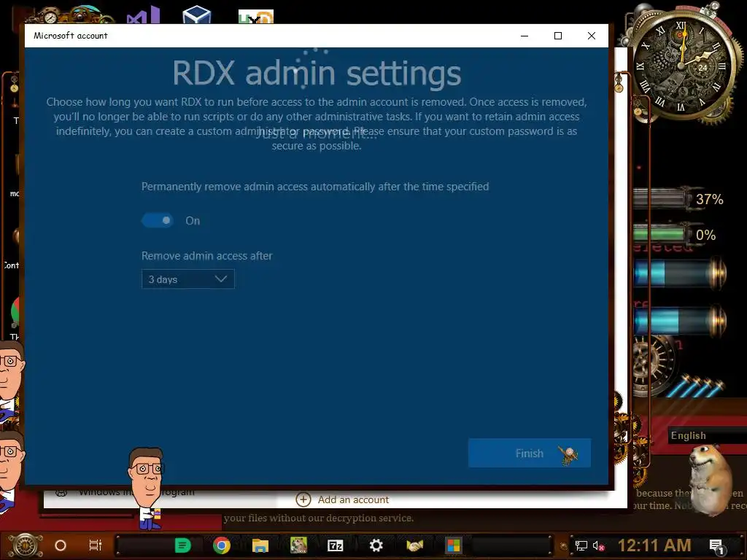747x560 pixels.
Task: Launch the green chat app on taskbar
Action: [x=182, y=545]
